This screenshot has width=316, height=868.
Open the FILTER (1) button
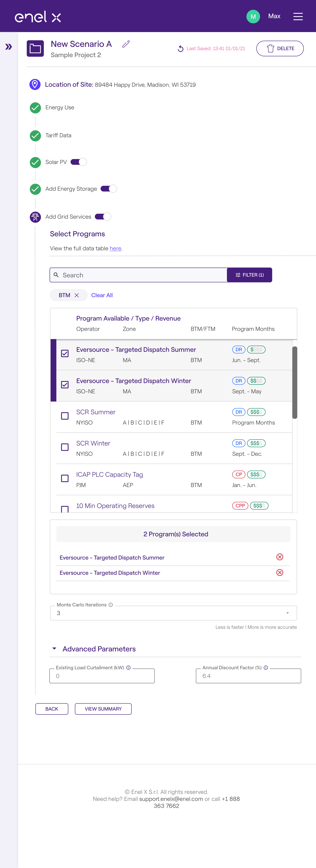pyautogui.click(x=250, y=275)
